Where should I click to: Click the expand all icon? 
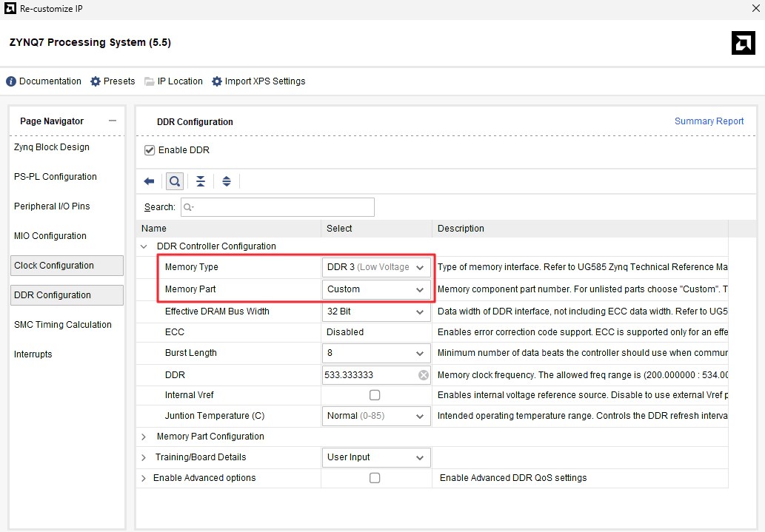(227, 181)
